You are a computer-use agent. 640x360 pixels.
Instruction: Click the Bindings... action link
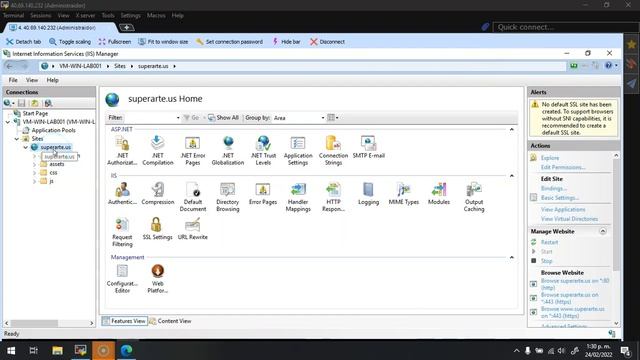tap(554, 189)
